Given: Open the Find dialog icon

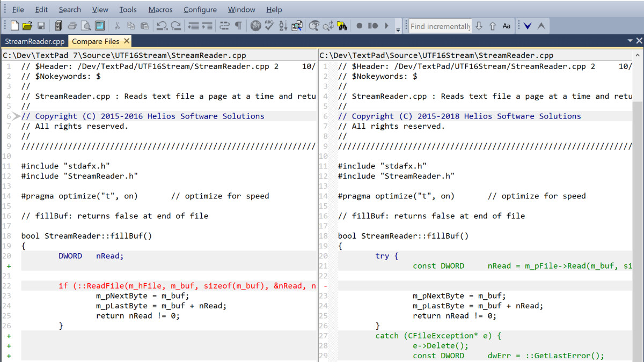Looking at the screenshot, I should tap(314, 26).
